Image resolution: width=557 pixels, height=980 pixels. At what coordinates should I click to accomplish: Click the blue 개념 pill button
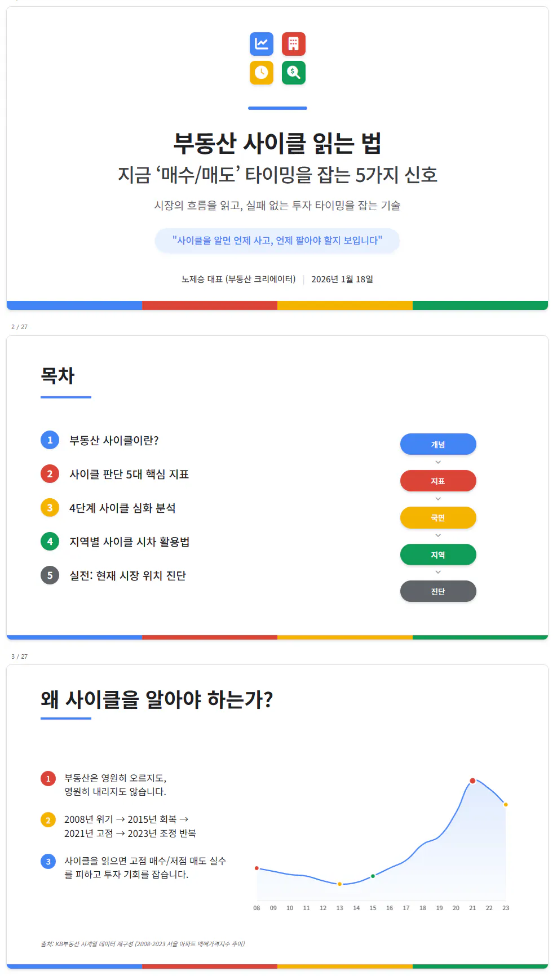[x=438, y=444]
